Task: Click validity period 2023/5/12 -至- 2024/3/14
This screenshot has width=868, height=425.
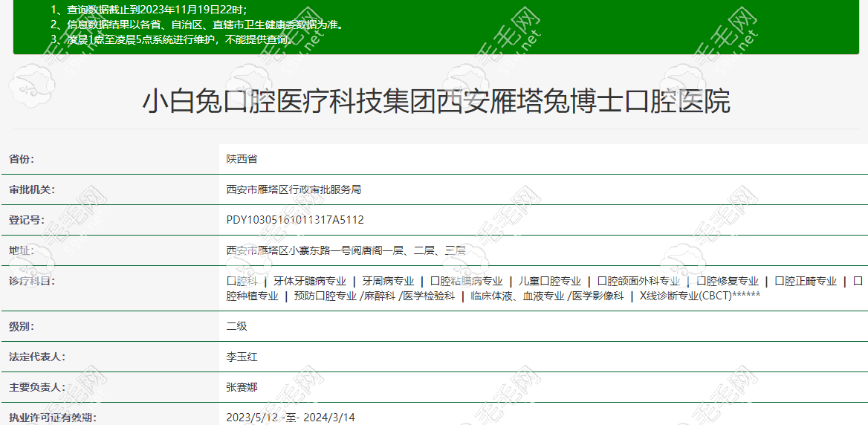Action: [291, 418]
